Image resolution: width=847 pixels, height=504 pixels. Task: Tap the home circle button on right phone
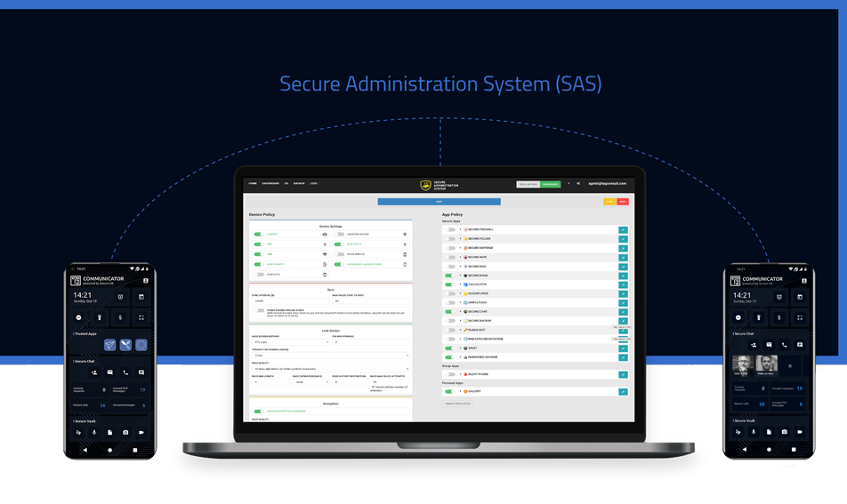[769, 449]
